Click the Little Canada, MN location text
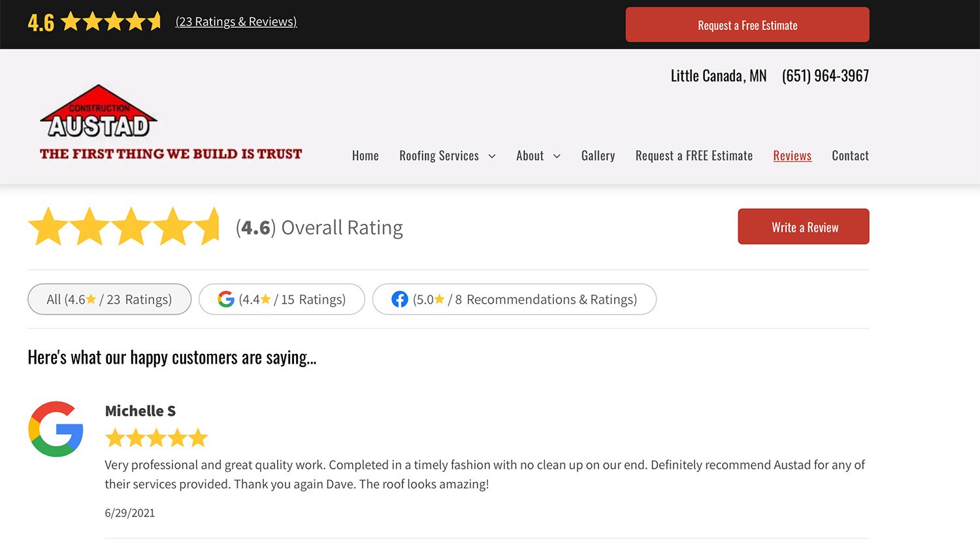The height and width of the screenshot is (551, 980). [719, 76]
